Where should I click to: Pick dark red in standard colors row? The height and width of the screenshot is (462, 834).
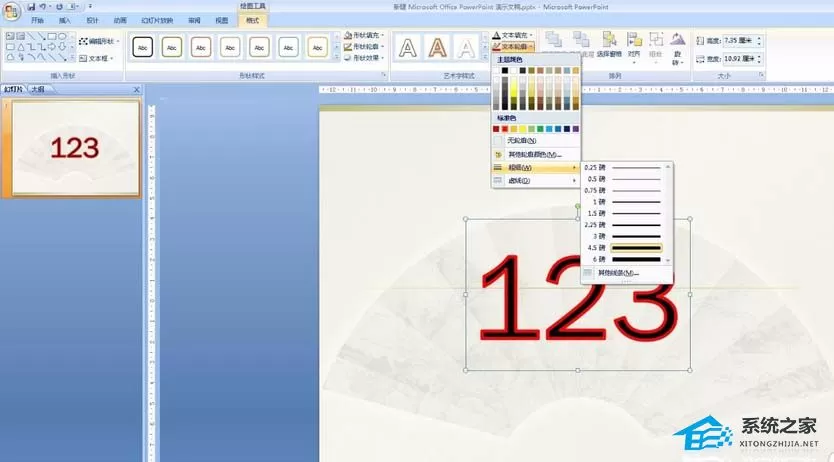pyautogui.click(x=496, y=129)
